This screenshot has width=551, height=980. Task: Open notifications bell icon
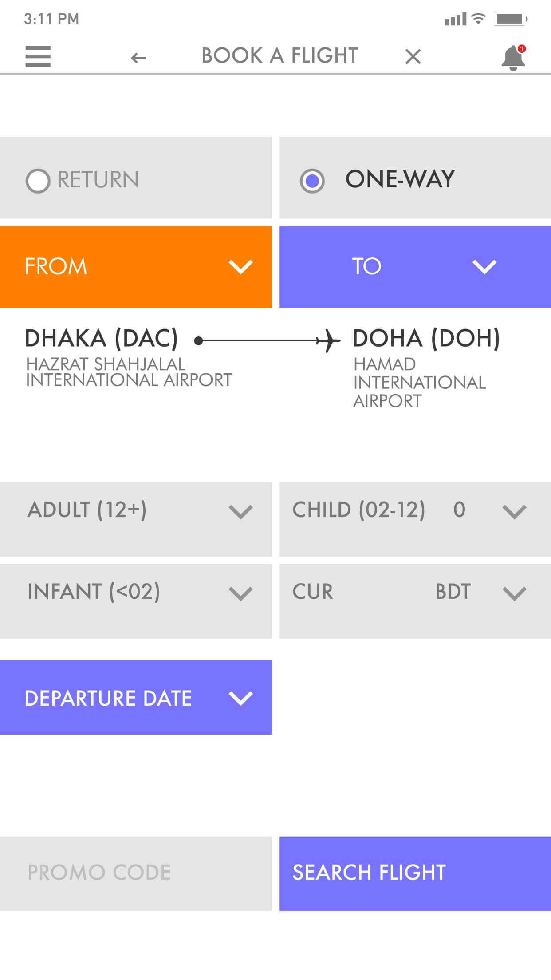[x=513, y=58]
